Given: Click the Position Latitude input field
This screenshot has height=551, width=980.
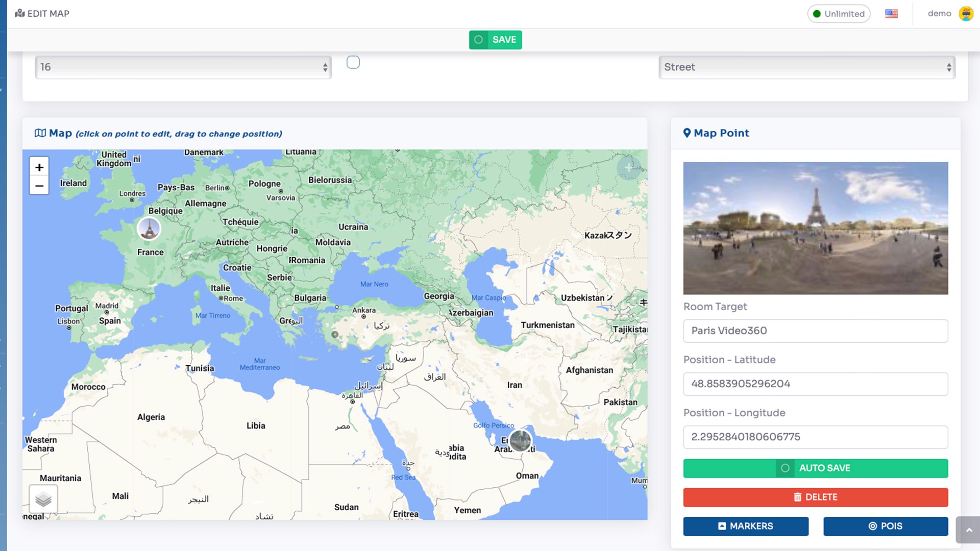Looking at the screenshot, I should click(x=815, y=384).
